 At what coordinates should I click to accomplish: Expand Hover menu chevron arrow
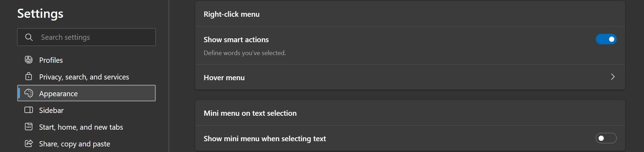pyautogui.click(x=613, y=77)
